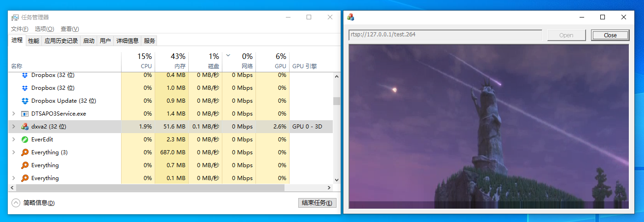Screen dimensions: 644x222
Task: Click the rtsp URL input field
Action: (445, 35)
